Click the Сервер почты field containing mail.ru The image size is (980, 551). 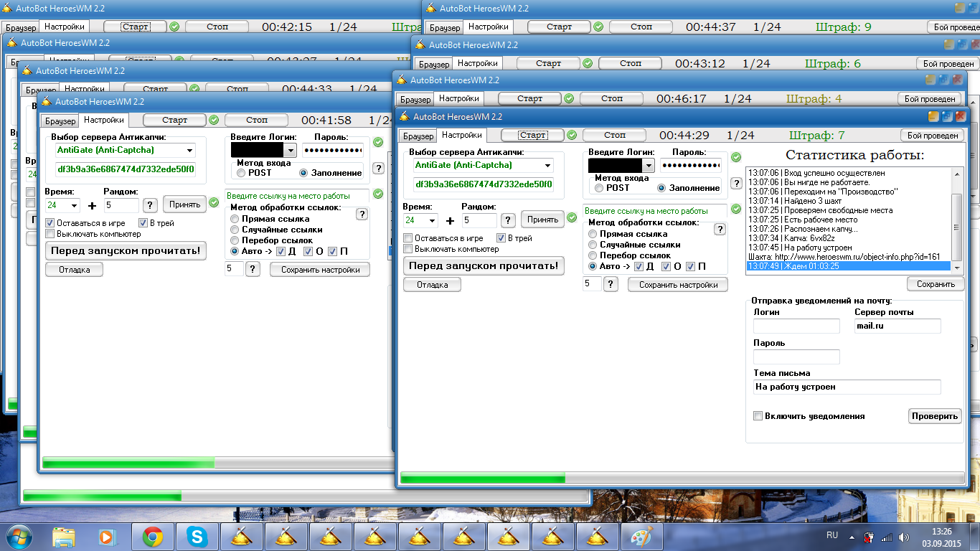click(x=897, y=326)
